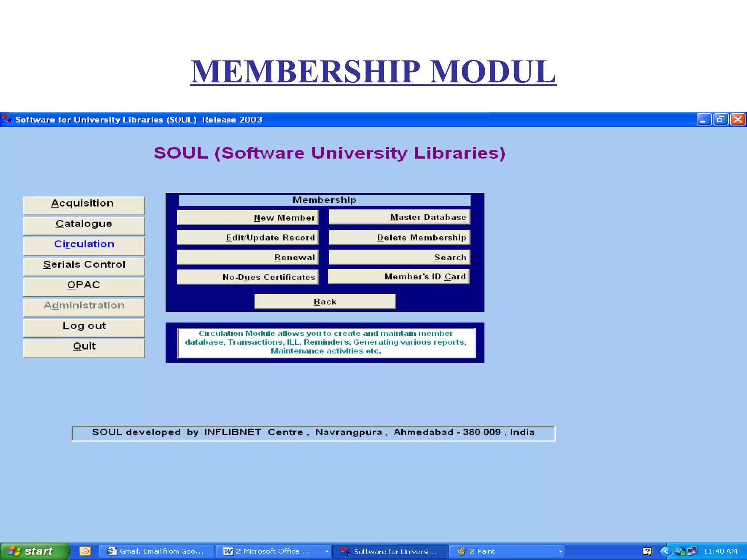Click Edit/Update Record button

click(248, 237)
